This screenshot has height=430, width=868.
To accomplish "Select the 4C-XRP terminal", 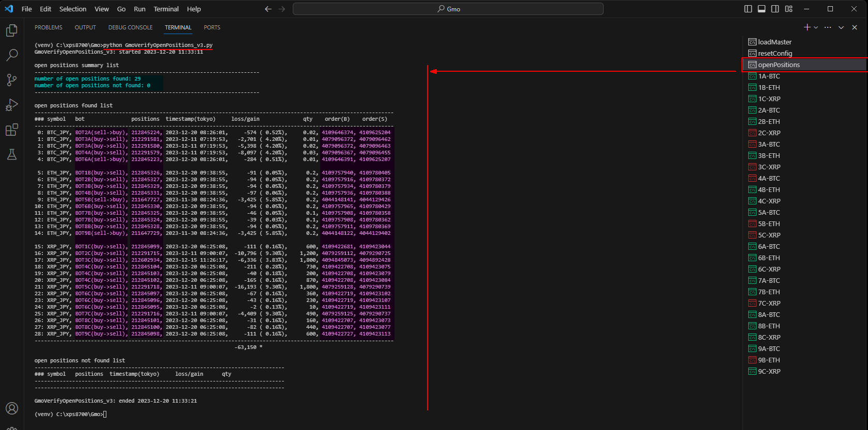I will (x=805, y=201).
